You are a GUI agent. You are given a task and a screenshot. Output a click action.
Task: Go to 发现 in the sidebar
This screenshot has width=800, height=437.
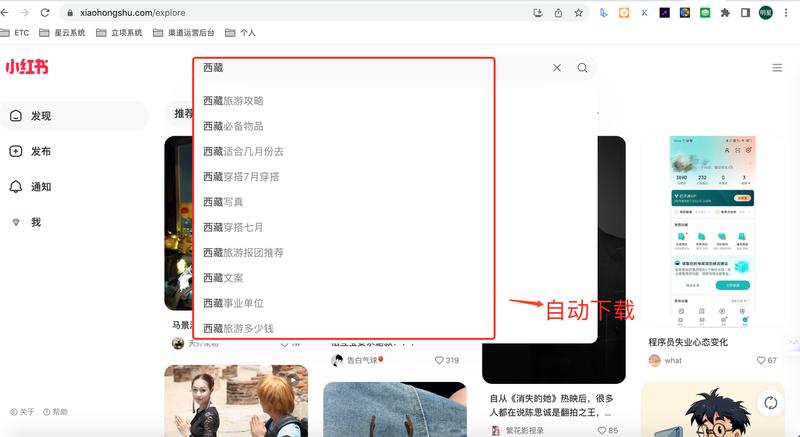click(x=74, y=116)
